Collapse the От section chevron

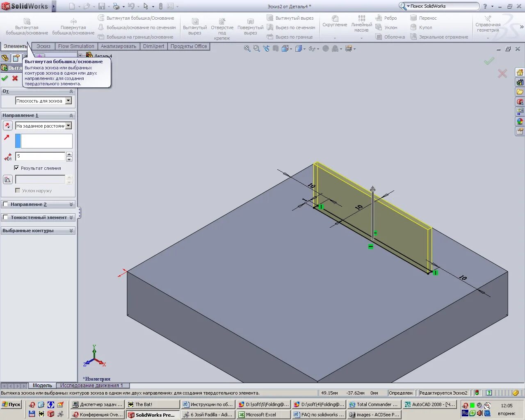pos(71,91)
